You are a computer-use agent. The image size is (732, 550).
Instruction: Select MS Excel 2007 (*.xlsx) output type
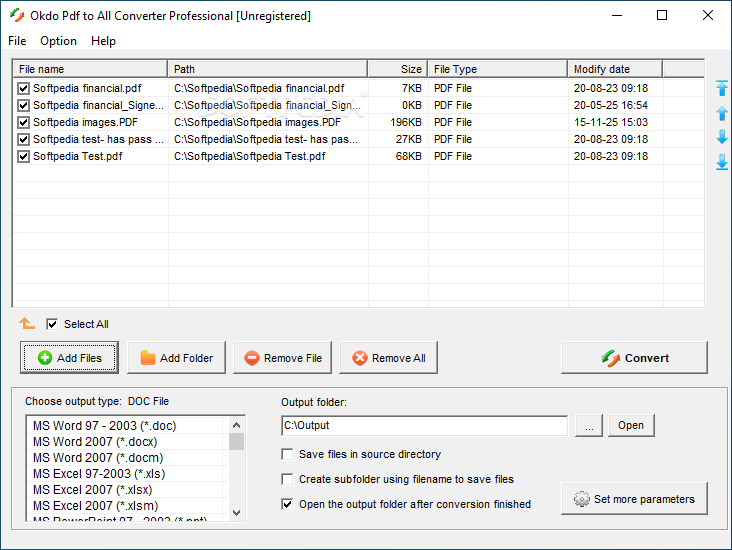click(x=124, y=490)
